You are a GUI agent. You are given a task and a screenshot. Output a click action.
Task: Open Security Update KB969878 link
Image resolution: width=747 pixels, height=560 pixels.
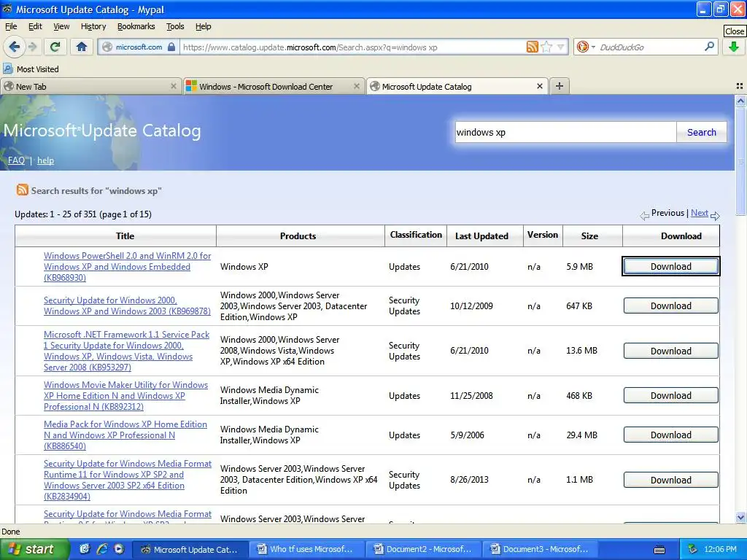click(x=127, y=306)
